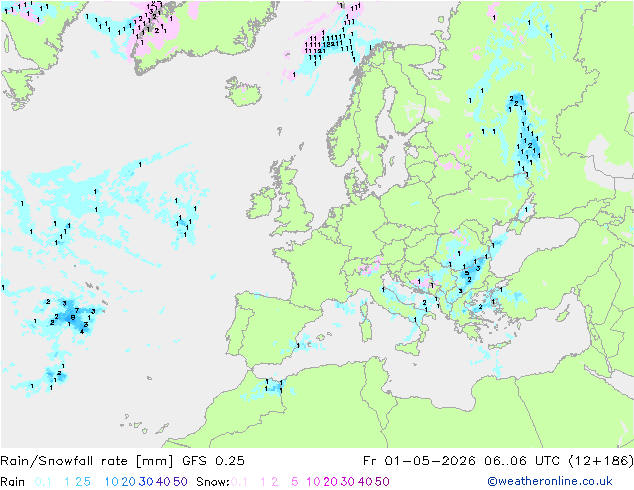The image size is (634, 490).
Task: Pick the Rain legend 30 value
Action: click(x=146, y=482)
